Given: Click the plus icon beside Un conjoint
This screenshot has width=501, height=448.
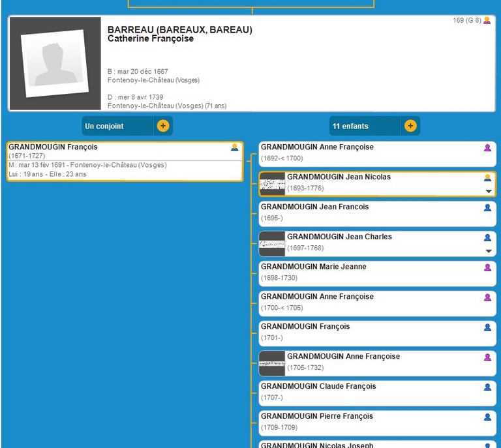Looking at the screenshot, I should 162,126.
